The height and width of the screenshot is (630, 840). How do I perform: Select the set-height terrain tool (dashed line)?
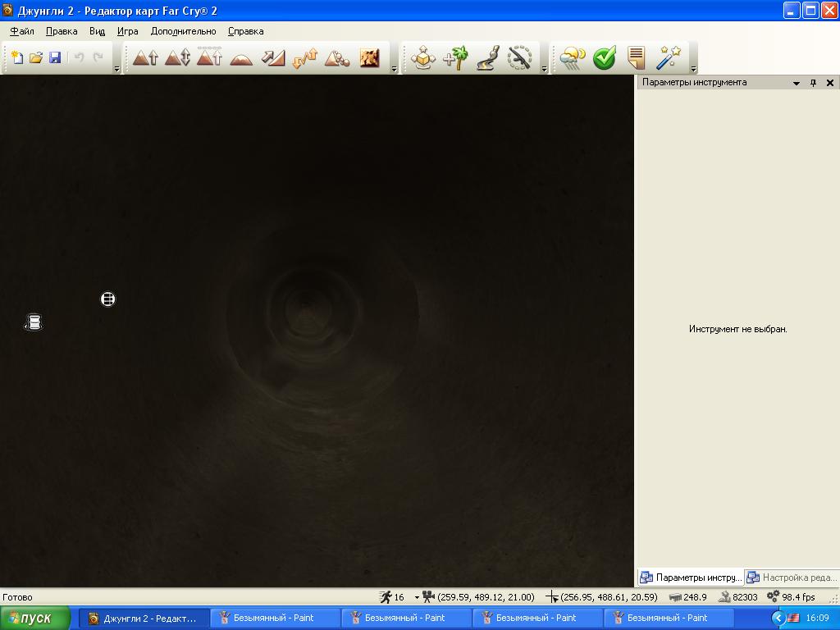click(x=209, y=57)
